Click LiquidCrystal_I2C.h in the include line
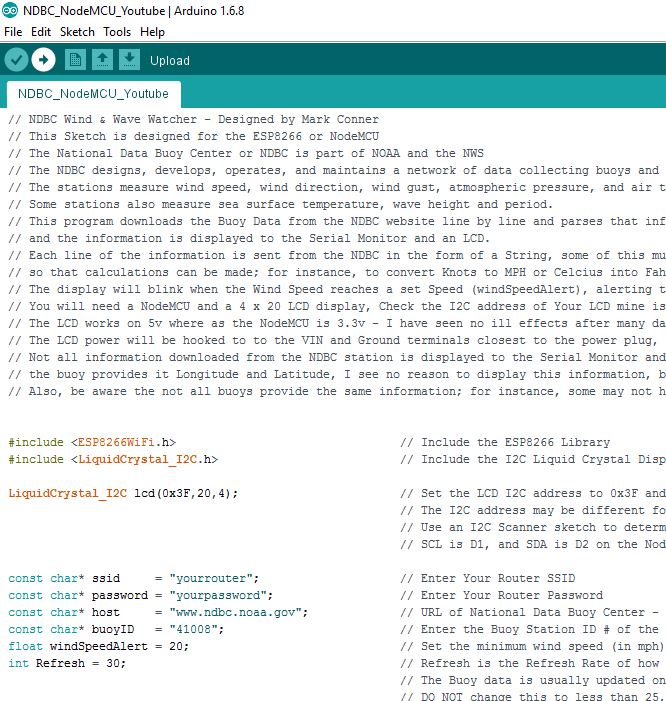The image size is (666, 701). [144, 460]
